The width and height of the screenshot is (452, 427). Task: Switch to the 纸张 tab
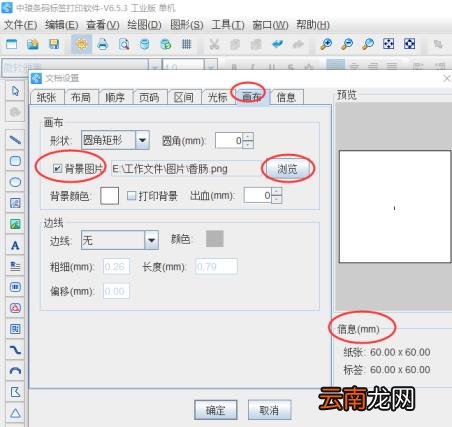click(x=47, y=97)
